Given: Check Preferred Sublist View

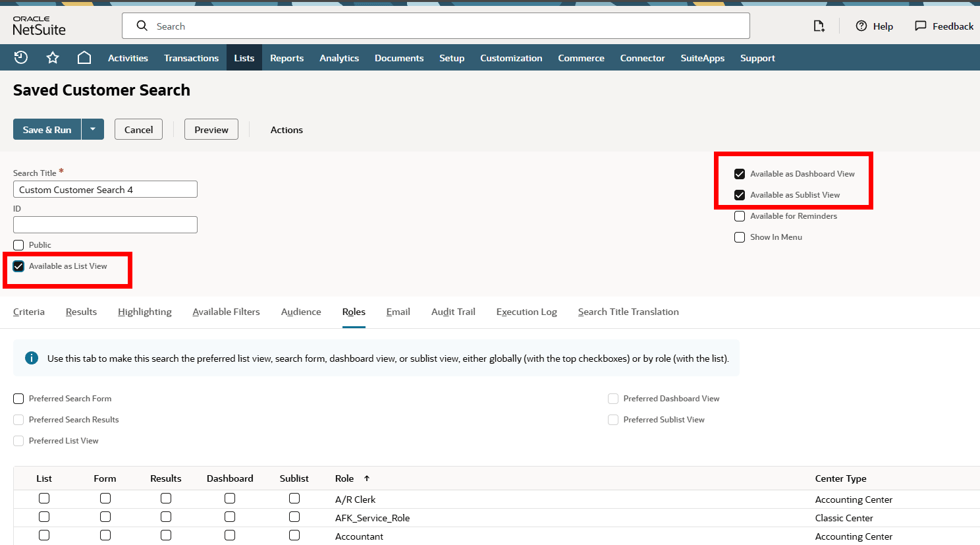Looking at the screenshot, I should point(613,420).
